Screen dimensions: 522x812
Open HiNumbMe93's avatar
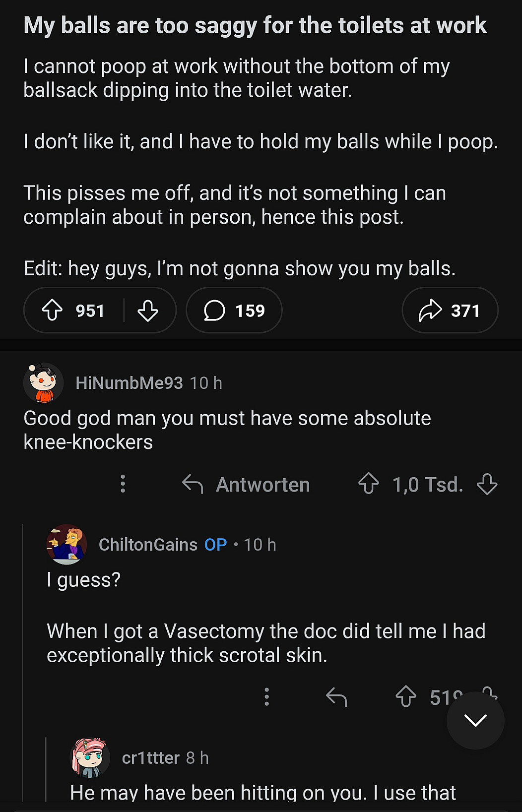pyautogui.click(x=44, y=382)
